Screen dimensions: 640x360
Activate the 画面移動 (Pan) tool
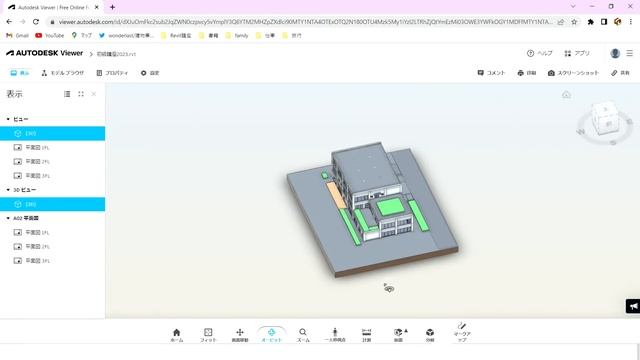[240, 335]
